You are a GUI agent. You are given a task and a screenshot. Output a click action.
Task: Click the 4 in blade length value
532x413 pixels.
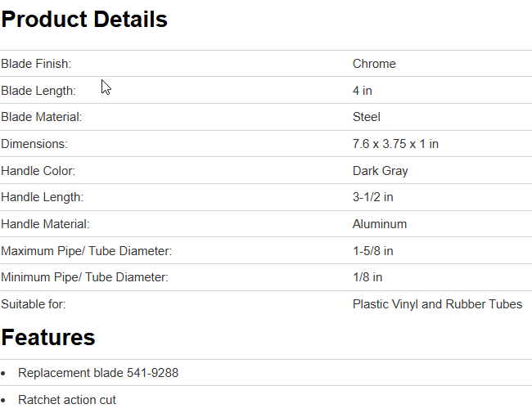[x=363, y=91]
